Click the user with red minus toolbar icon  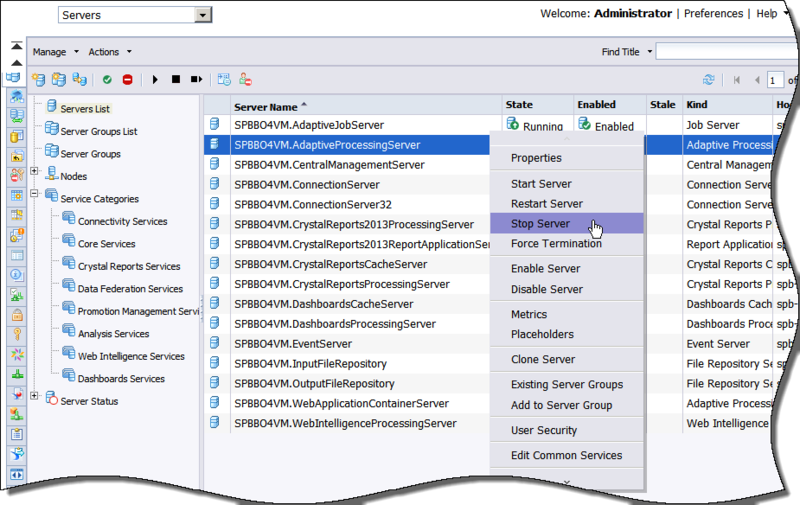[x=245, y=80]
